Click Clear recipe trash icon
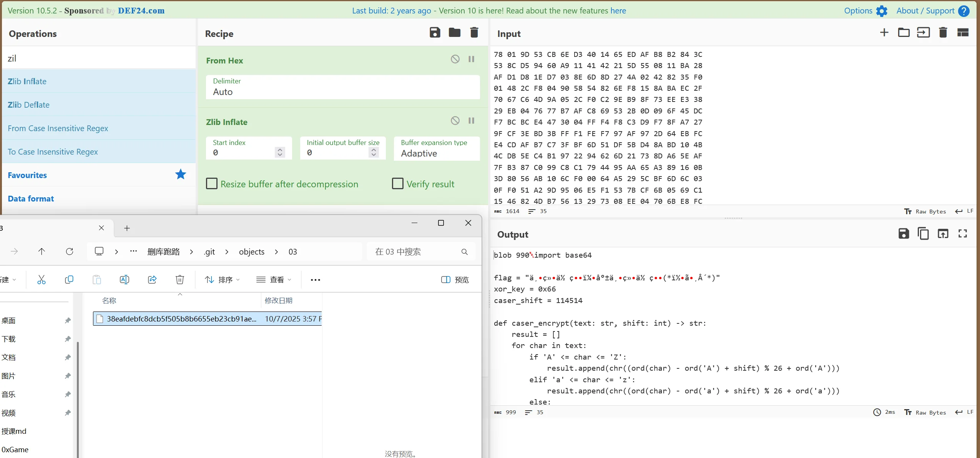This screenshot has height=458, width=980. coord(474,33)
